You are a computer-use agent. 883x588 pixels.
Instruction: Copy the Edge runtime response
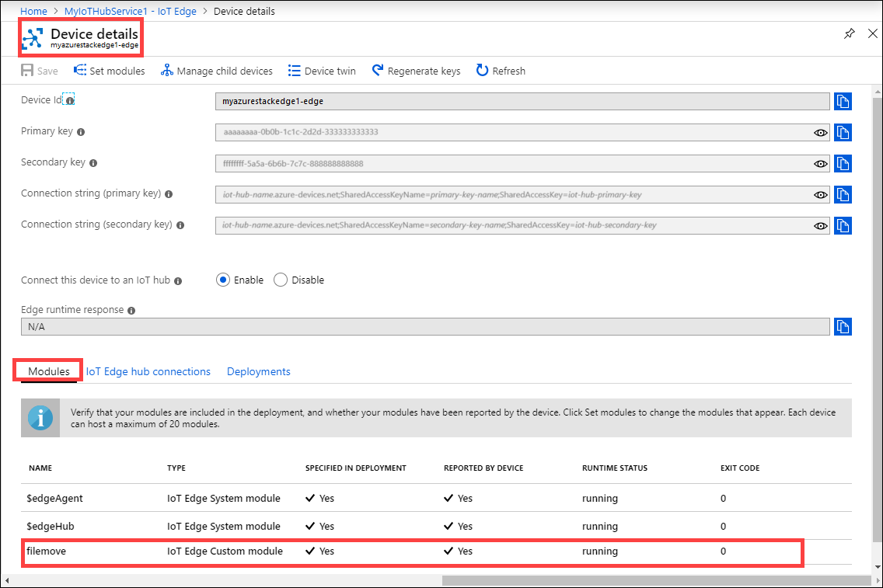(x=843, y=326)
